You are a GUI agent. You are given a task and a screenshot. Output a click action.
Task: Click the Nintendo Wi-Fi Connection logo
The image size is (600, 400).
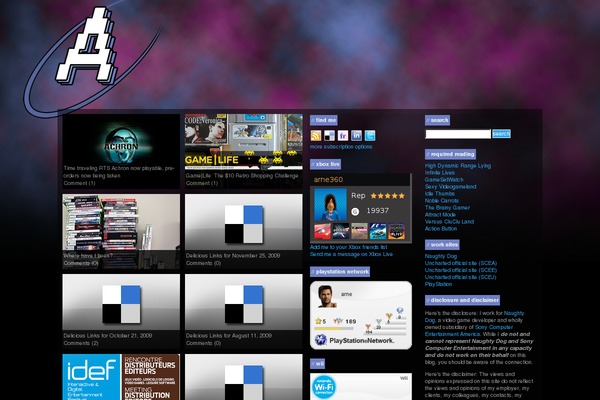[324, 387]
